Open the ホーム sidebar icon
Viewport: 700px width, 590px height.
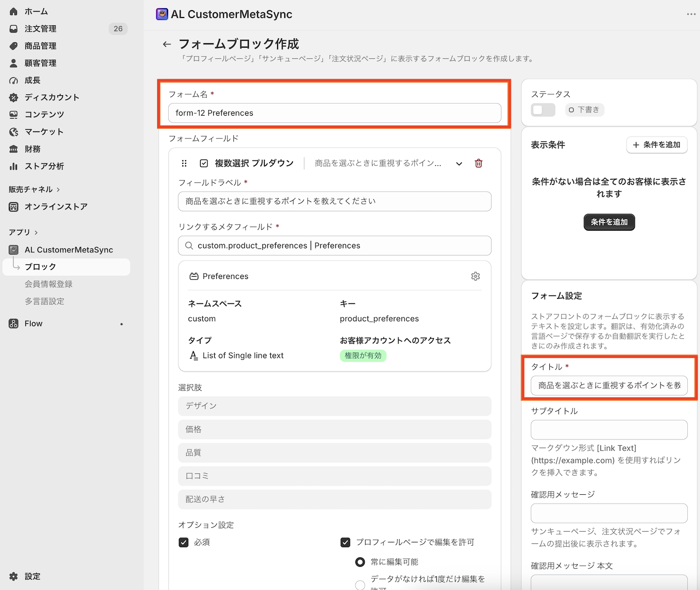(x=14, y=11)
